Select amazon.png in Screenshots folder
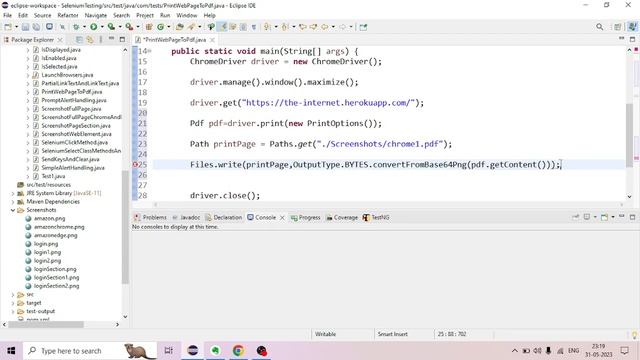The width and height of the screenshot is (640, 360). click(x=49, y=218)
